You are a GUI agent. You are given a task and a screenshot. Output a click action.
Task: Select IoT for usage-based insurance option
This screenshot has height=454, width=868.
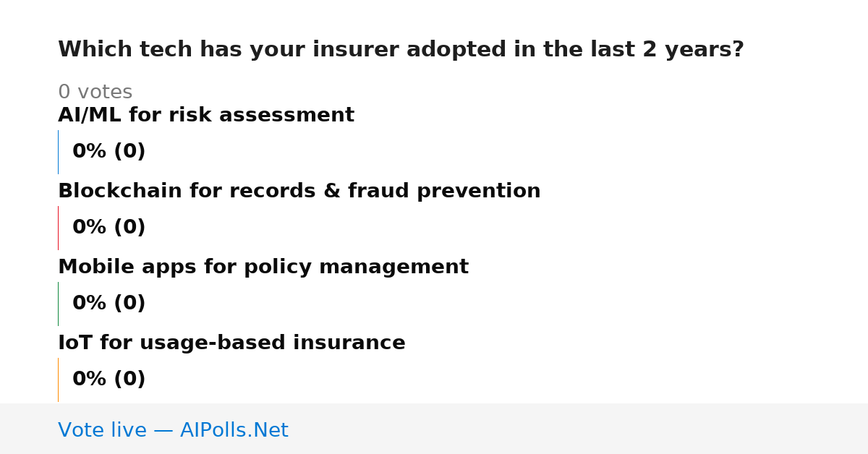[x=231, y=343]
